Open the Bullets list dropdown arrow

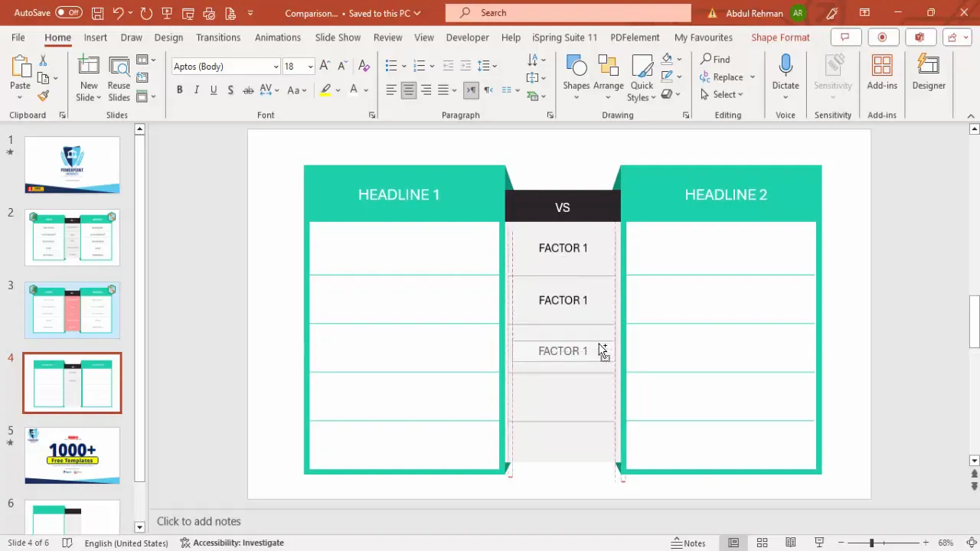pyautogui.click(x=403, y=66)
